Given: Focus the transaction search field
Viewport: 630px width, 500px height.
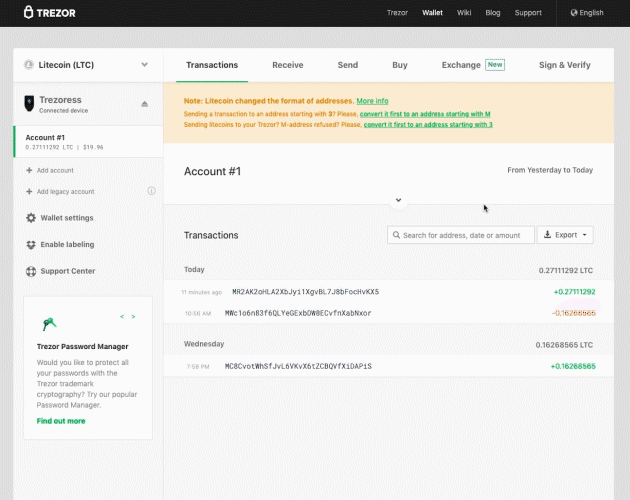Looking at the screenshot, I should (x=461, y=235).
